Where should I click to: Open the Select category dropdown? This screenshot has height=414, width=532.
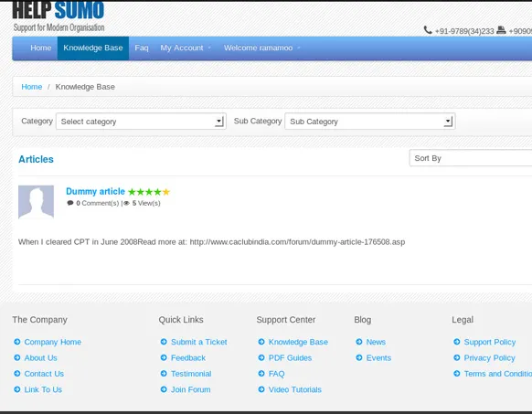click(x=141, y=122)
